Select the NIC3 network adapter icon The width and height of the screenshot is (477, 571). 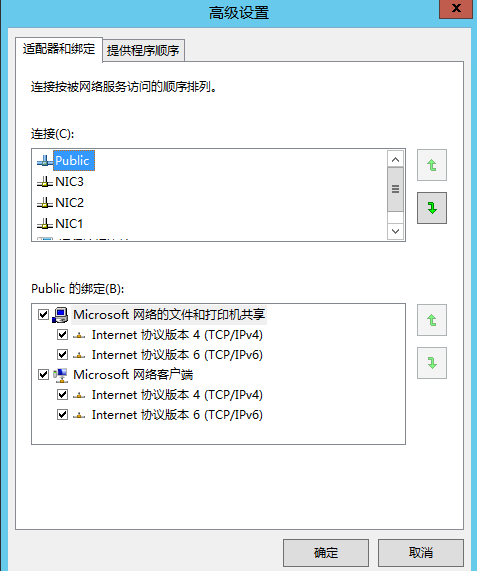[x=45, y=182]
